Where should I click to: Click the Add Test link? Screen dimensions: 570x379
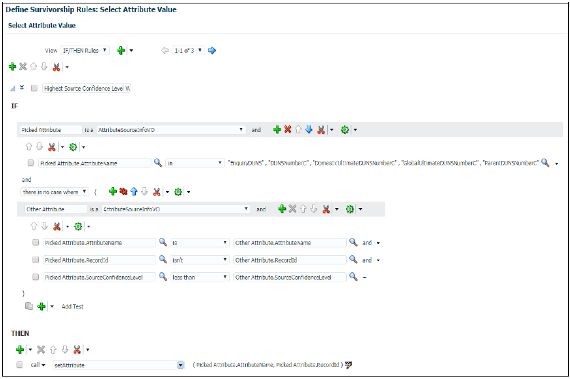coord(72,306)
